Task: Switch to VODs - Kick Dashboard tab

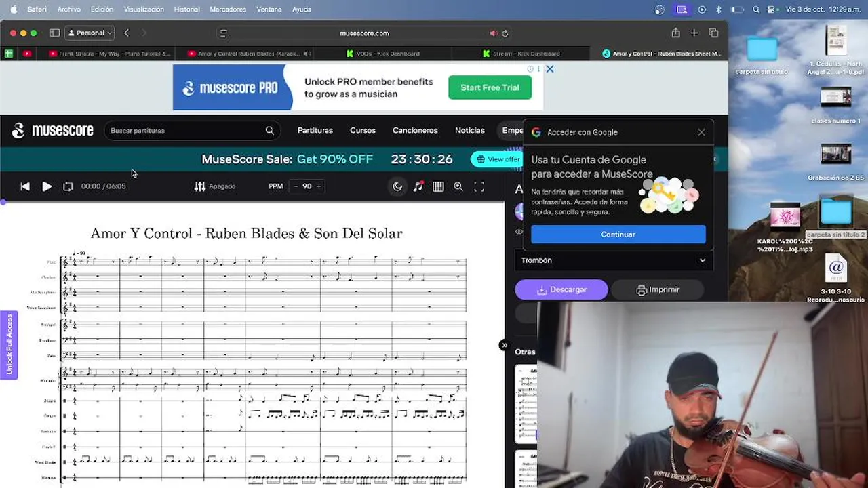Action: (383, 54)
